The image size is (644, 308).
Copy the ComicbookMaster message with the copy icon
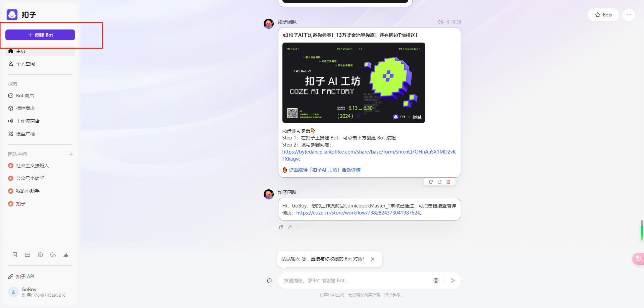281,227
